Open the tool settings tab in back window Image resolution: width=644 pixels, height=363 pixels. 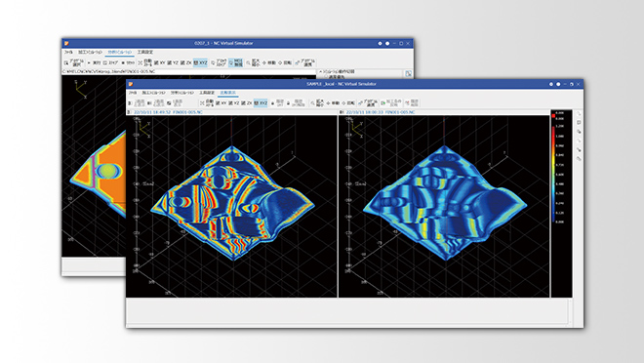point(145,52)
